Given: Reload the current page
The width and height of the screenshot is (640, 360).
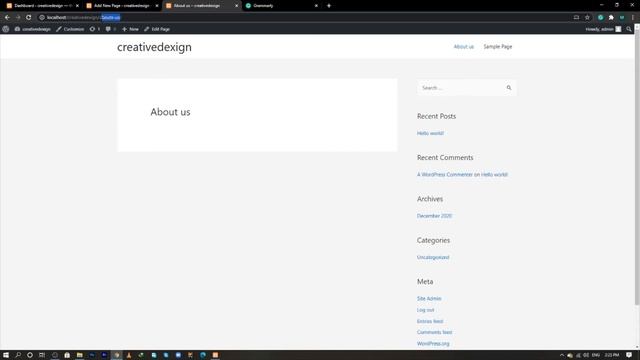Looking at the screenshot, I should click(x=29, y=18).
